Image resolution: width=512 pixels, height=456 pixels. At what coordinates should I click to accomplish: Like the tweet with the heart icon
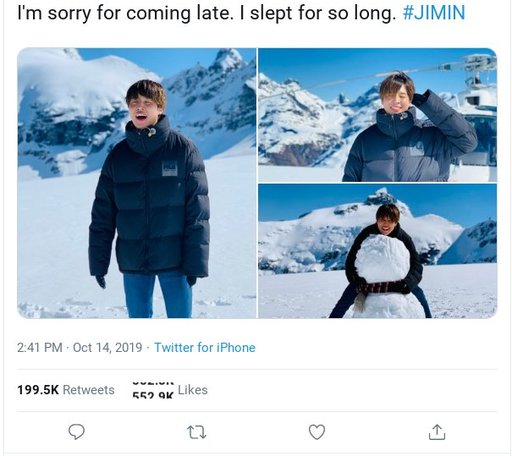317,432
